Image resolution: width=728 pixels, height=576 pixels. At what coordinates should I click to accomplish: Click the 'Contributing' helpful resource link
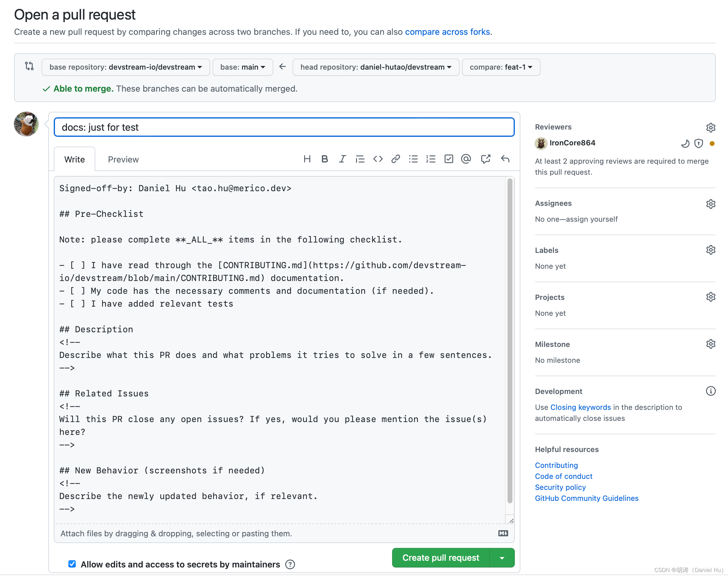555,465
